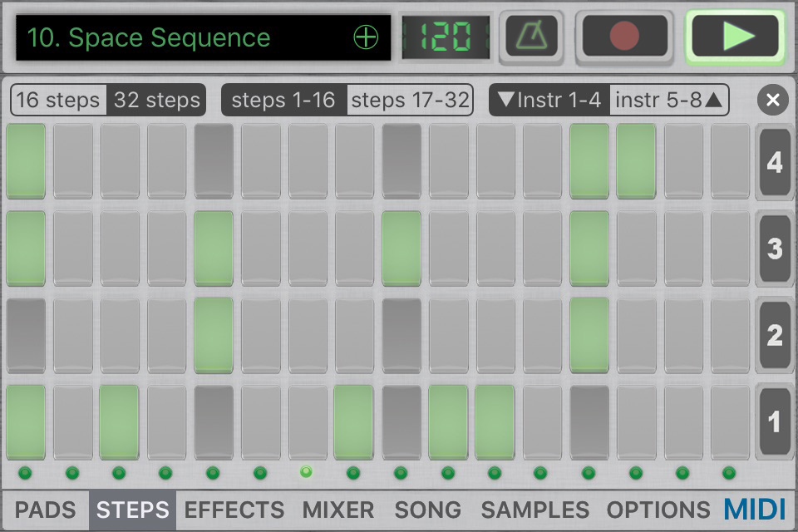Viewport: 798px width, 532px height.
Task: Toggle step 13 of instrument 2
Action: (589, 336)
